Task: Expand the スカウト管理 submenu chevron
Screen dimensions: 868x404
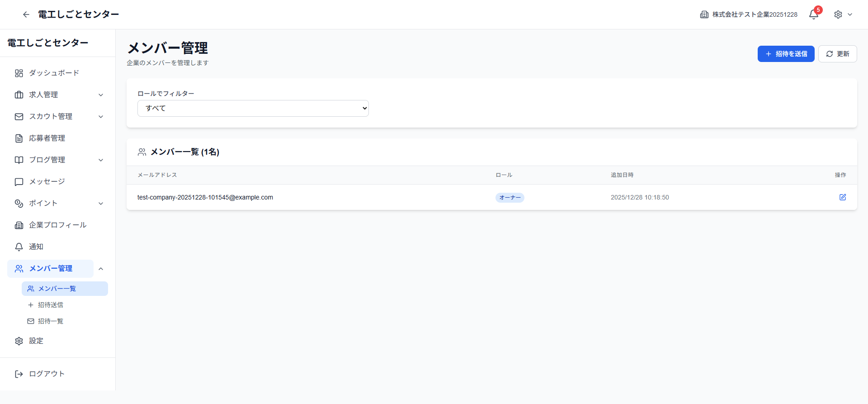Action: 101,117
